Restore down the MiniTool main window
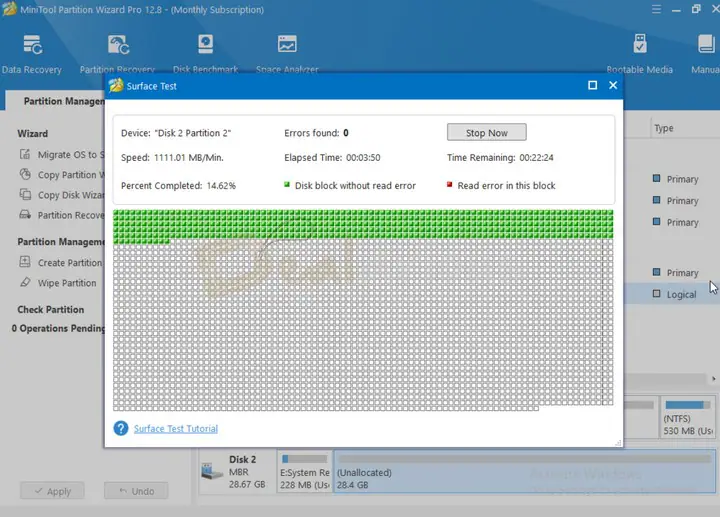720x517 pixels. [696, 9]
